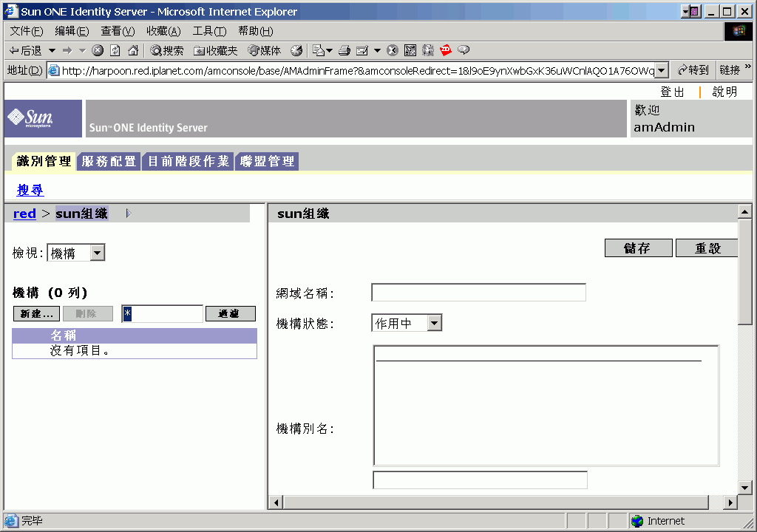Switch to the 目前階段作業 tab
Image resolution: width=757 pixels, height=532 pixels.
[189, 161]
